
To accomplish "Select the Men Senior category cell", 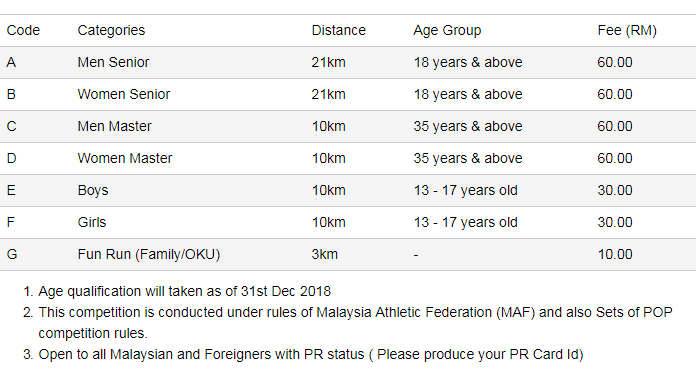I will [x=113, y=62].
